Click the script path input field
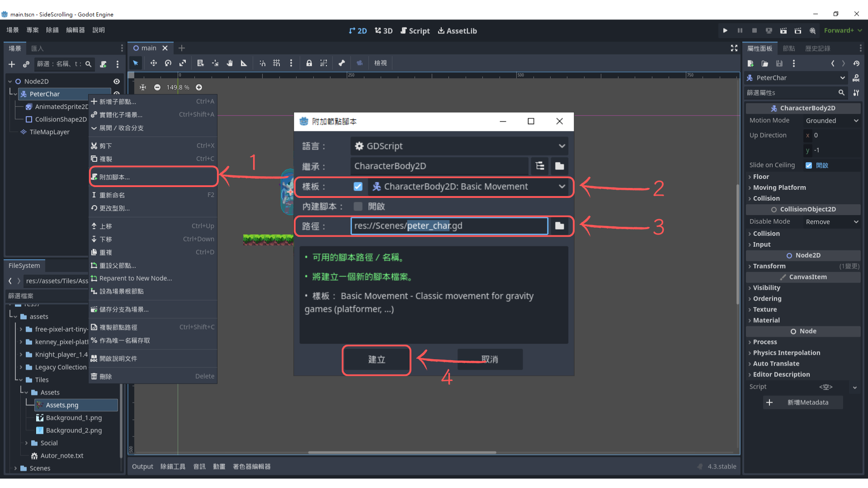868x488 pixels. coord(449,226)
